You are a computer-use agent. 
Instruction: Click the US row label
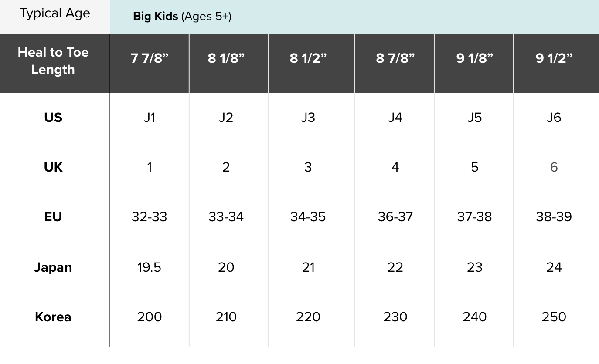tap(53, 118)
